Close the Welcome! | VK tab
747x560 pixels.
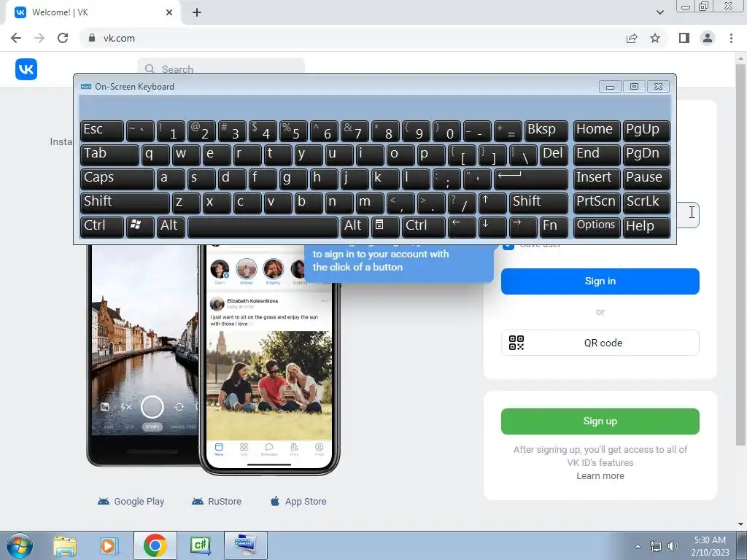pos(169,12)
